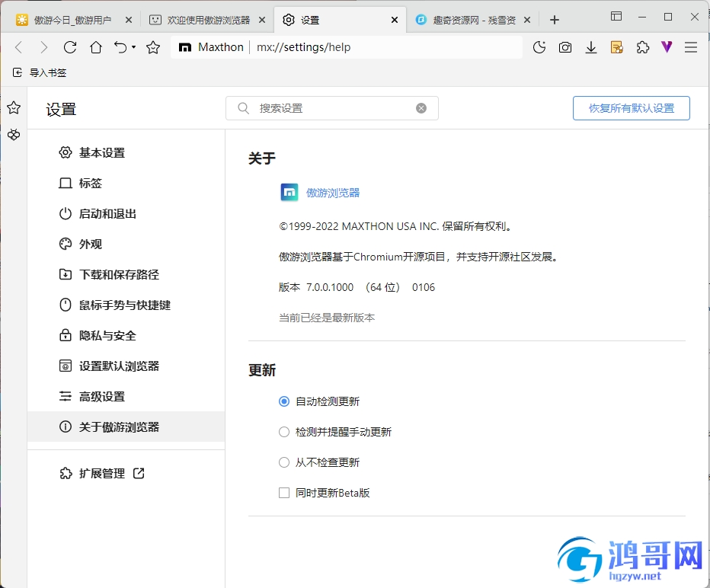710x588 pixels.
Task: Enable 同时更新Beta版 checkbox
Action: point(284,493)
